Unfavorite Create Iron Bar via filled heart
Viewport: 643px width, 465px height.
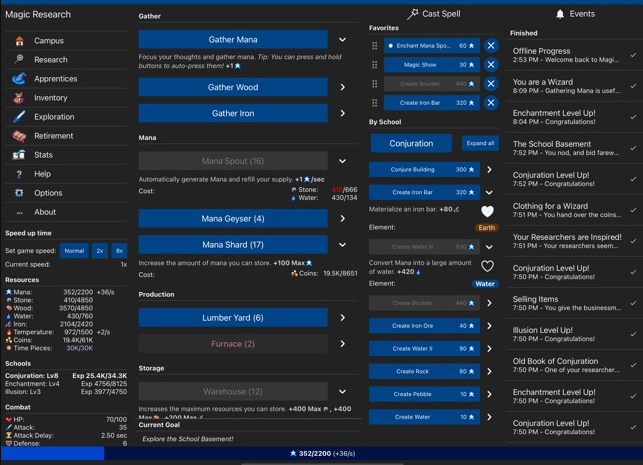(x=487, y=211)
